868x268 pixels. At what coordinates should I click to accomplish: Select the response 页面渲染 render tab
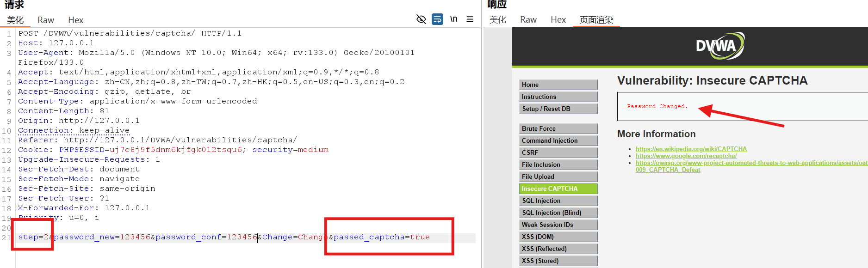[596, 20]
